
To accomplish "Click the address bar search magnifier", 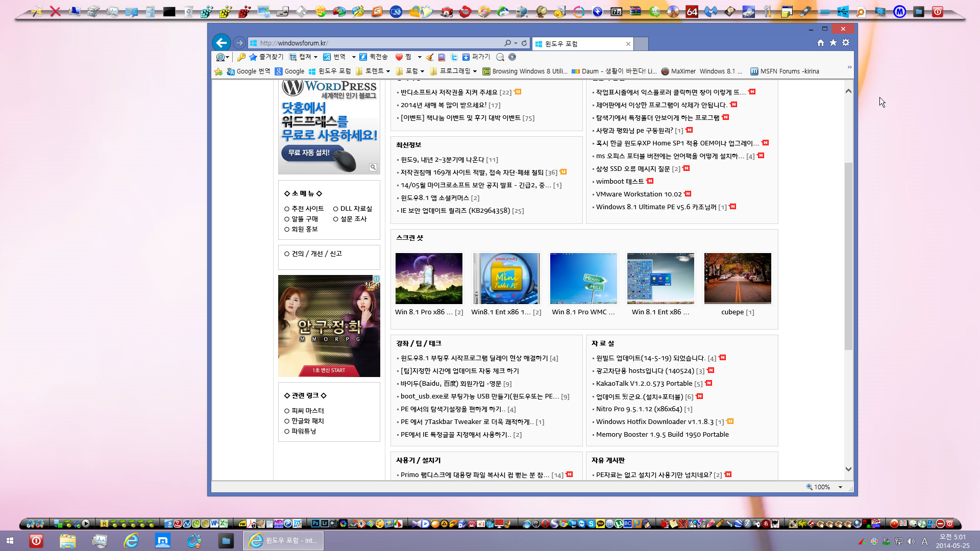I will pyautogui.click(x=507, y=43).
